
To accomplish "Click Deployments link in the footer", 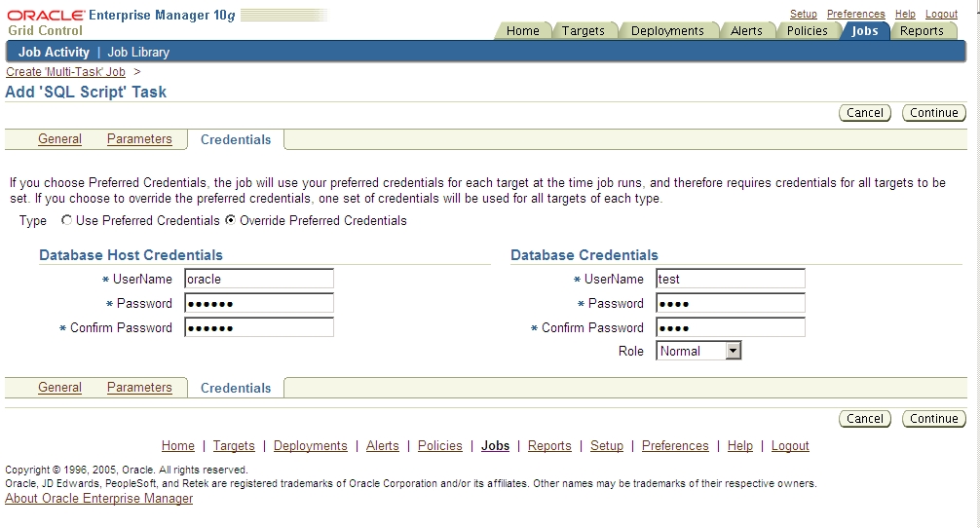I will tap(311, 445).
